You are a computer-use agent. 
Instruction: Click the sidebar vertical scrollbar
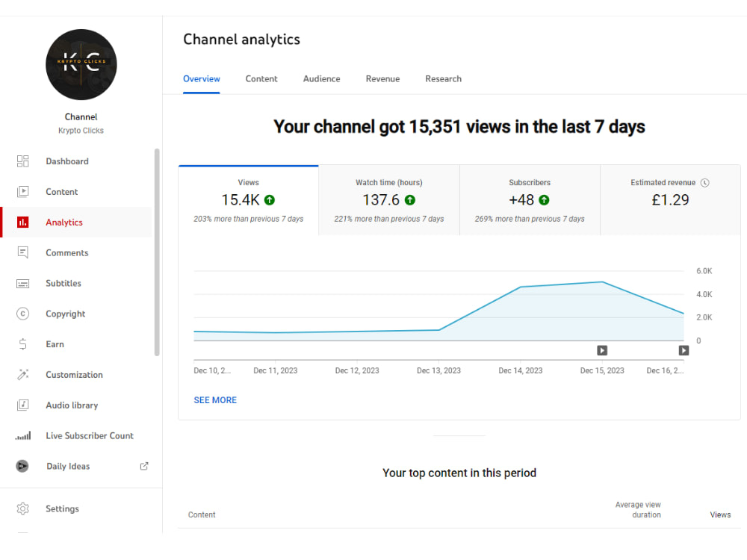157,252
